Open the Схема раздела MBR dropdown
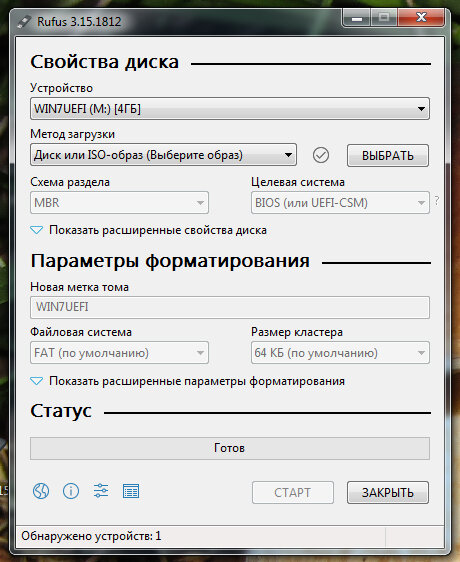 (119, 203)
